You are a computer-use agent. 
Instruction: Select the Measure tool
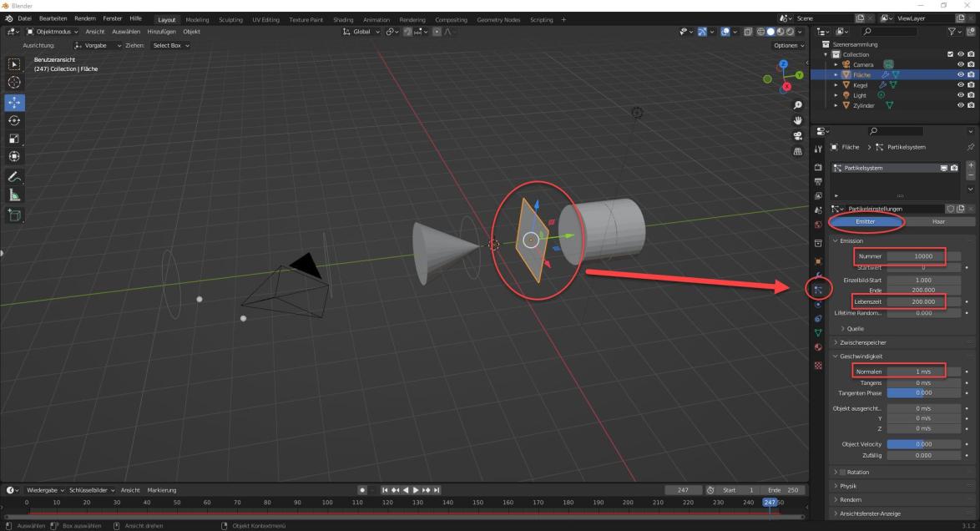tap(14, 195)
